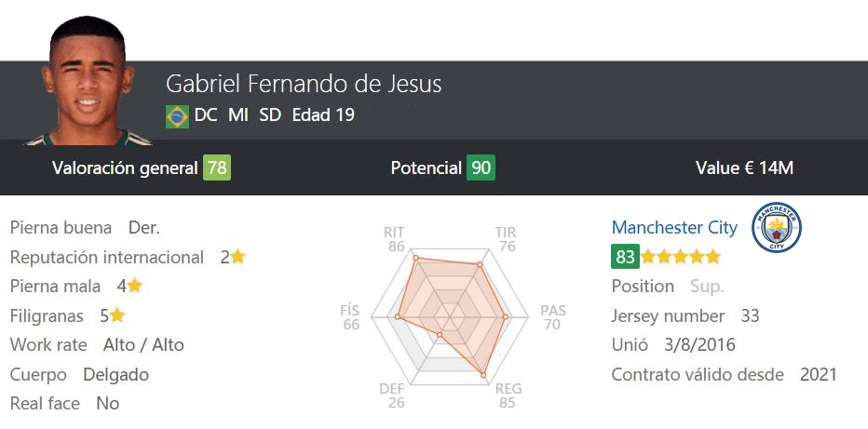868x429 pixels.
Task: Click the RIT 86 label on radar chart
Action: coord(395,239)
